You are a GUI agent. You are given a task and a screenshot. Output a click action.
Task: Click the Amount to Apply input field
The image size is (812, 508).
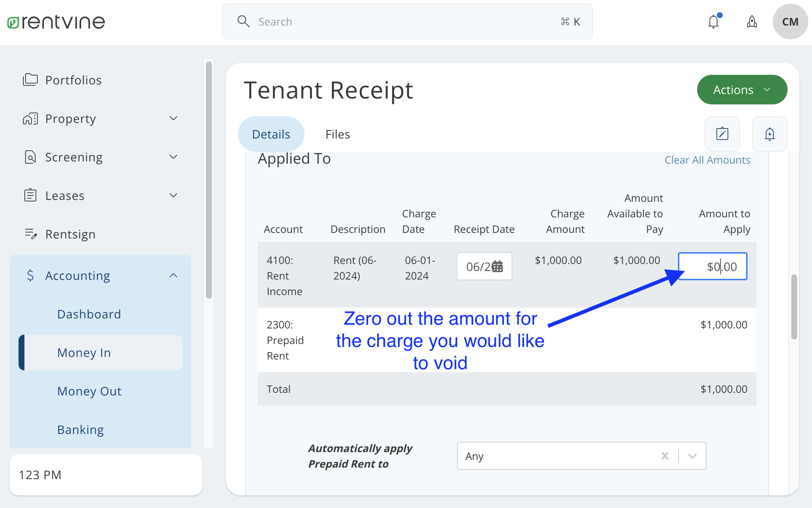712,266
